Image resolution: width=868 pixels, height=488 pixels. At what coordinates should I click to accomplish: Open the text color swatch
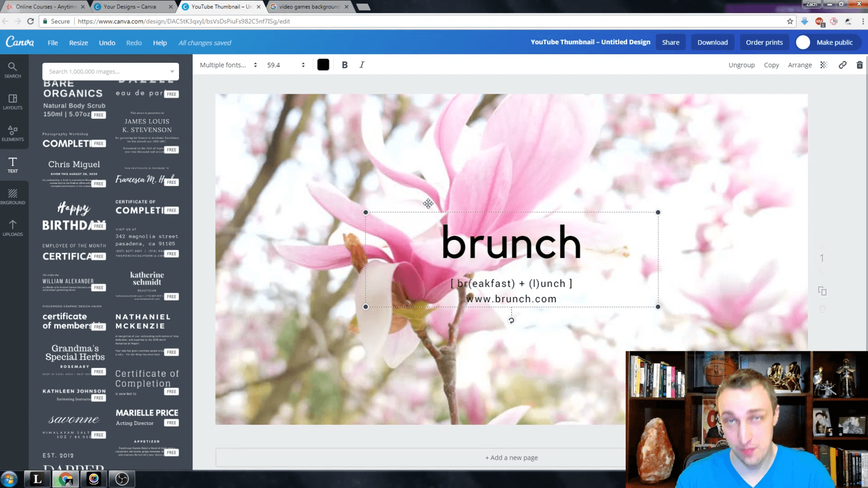pos(323,65)
